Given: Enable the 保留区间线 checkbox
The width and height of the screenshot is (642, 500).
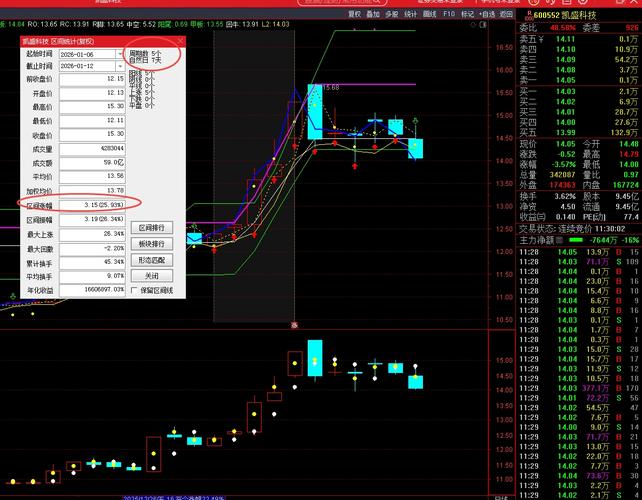Looking at the screenshot, I should [x=135, y=290].
